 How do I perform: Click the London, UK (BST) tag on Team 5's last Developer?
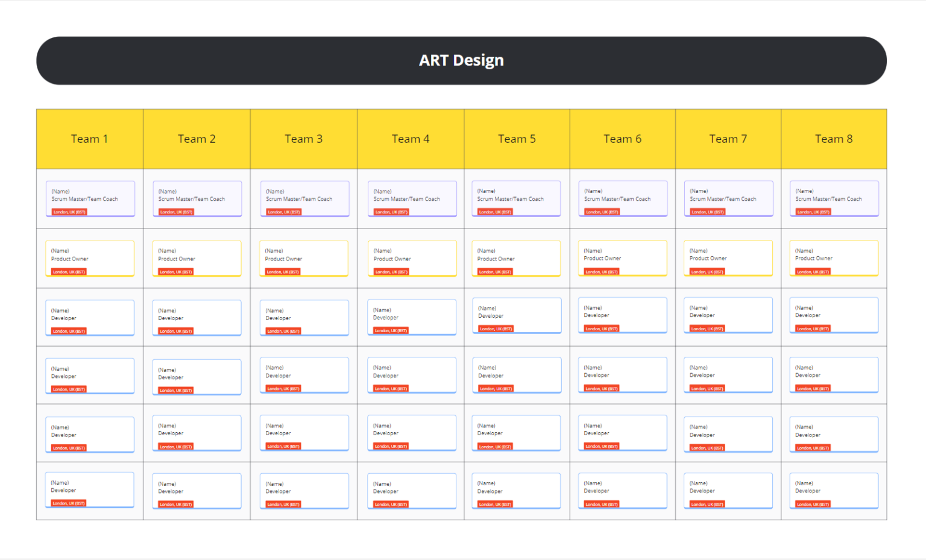pos(494,504)
